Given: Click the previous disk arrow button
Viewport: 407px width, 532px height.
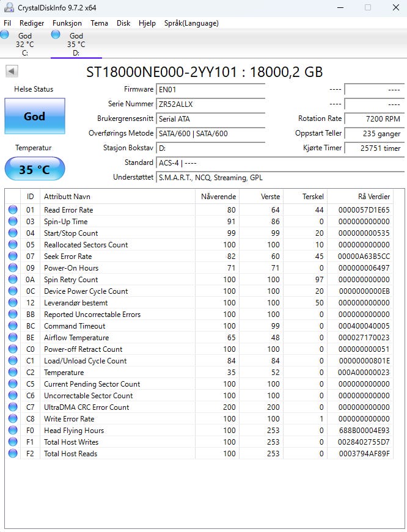Looking at the screenshot, I should click(x=12, y=71).
